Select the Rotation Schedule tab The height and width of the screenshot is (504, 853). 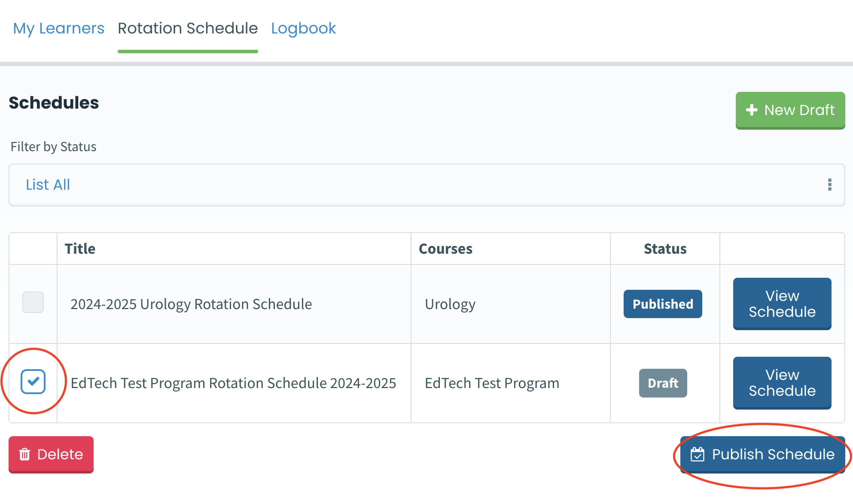click(188, 28)
